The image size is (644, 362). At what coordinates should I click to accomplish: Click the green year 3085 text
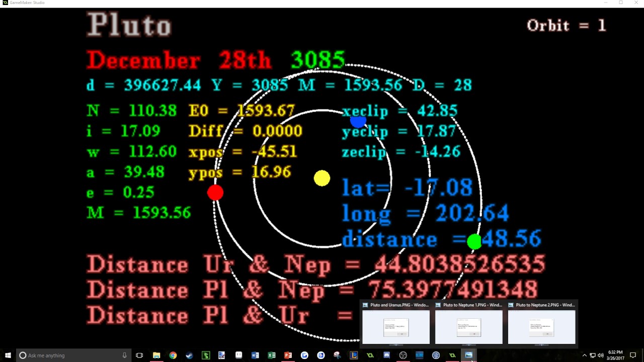(x=318, y=60)
